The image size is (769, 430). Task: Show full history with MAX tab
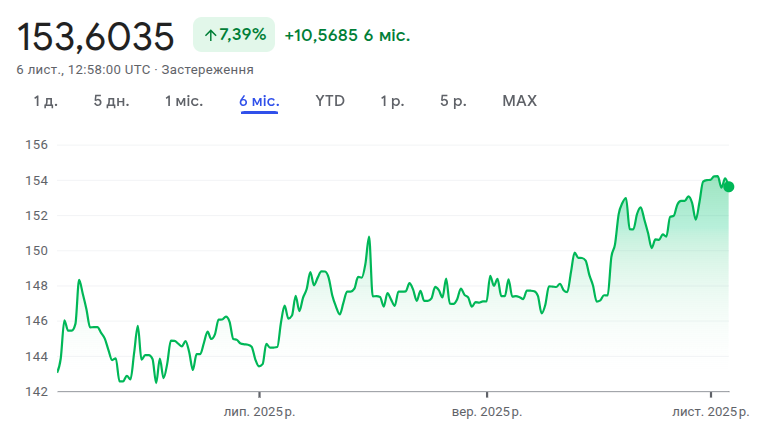tap(519, 101)
